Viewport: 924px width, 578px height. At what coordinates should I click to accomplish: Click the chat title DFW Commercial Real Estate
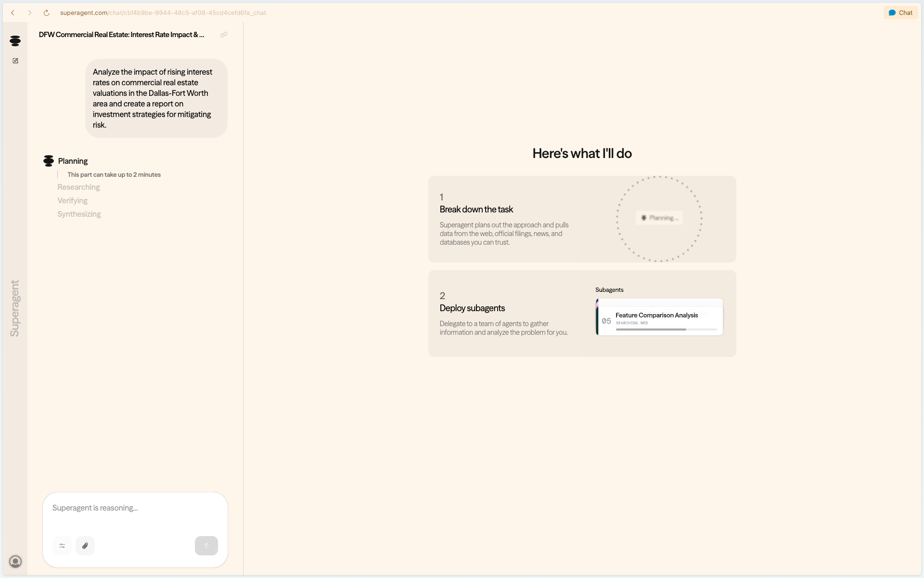[x=121, y=35]
